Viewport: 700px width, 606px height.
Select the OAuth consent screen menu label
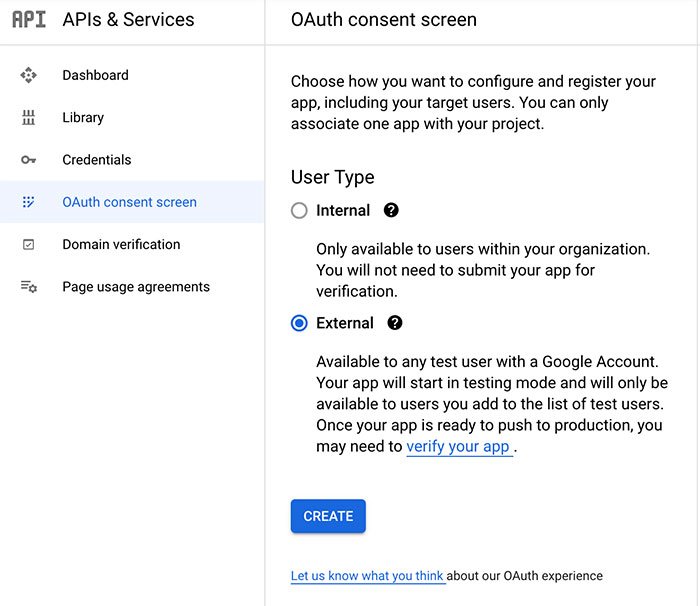pos(129,202)
